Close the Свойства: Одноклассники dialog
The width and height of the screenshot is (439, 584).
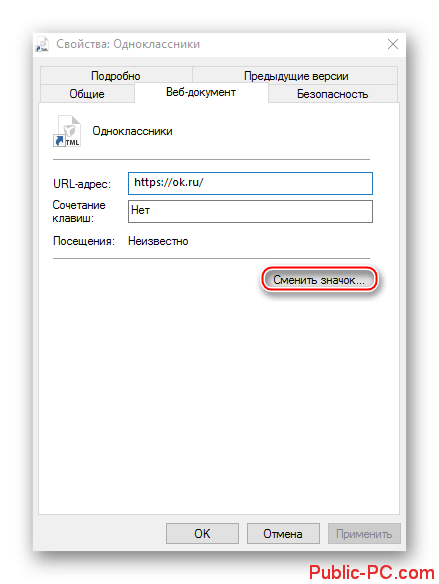coord(393,44)
